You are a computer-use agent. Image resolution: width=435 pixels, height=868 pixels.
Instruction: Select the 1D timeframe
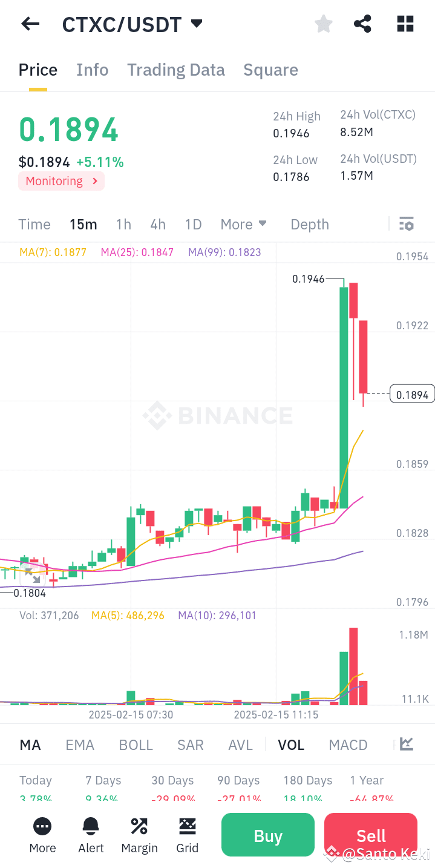pyautogui.click(x=193, y=224)
